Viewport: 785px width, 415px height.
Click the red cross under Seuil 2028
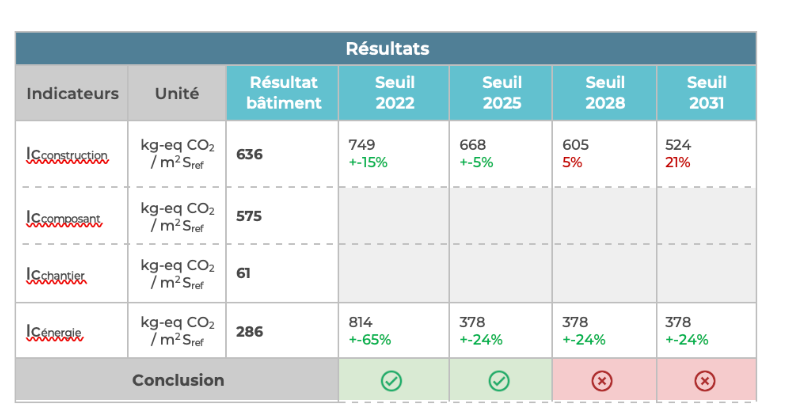(602, 381)
